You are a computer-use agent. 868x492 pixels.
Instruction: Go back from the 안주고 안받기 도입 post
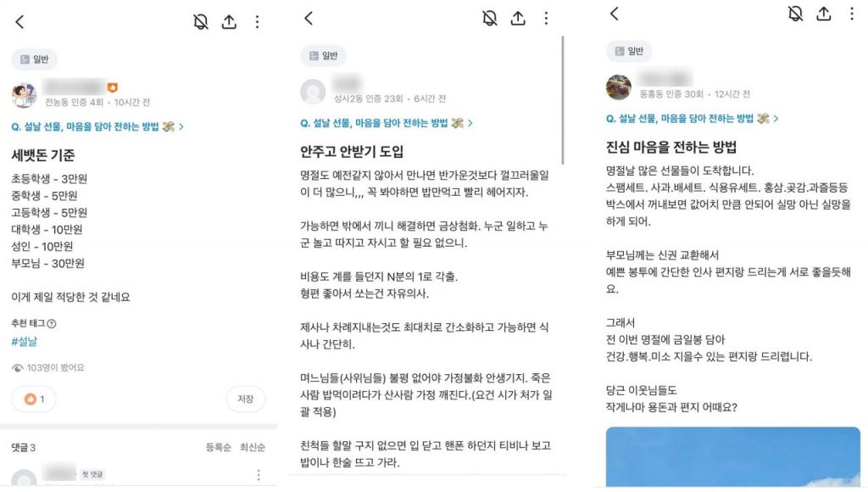309,19
